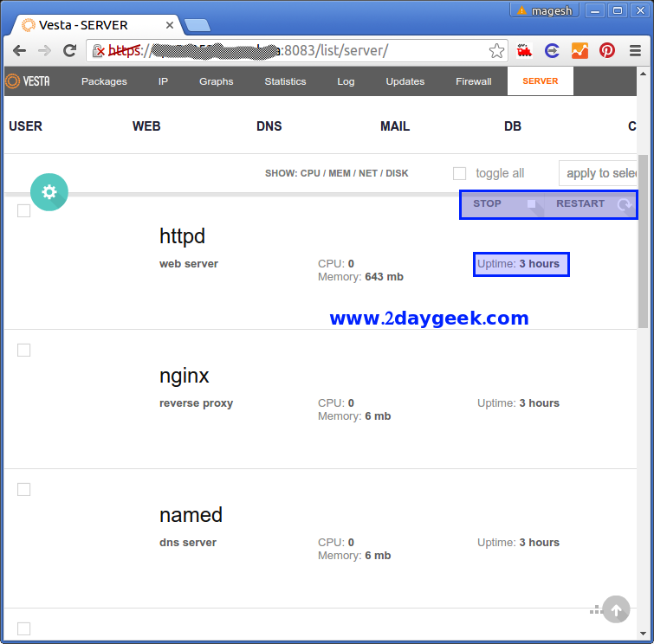Show CPU graphs
The width and height of the screenshot is (654, 644).
click(x=310, y=173)
